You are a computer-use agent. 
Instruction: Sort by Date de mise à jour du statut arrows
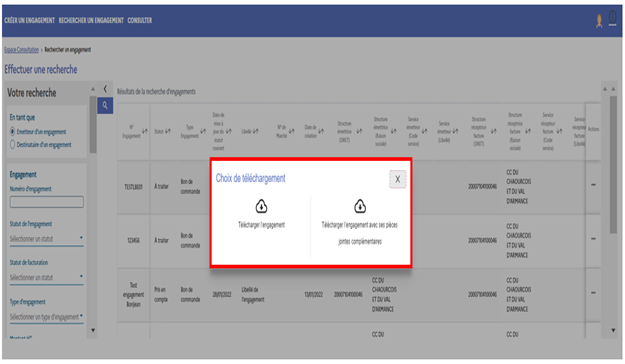click(x=228, y=132)
